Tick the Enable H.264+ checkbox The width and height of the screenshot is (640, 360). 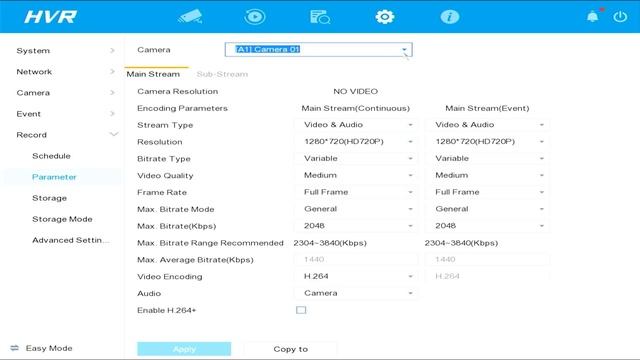click(x=301, y=310)
